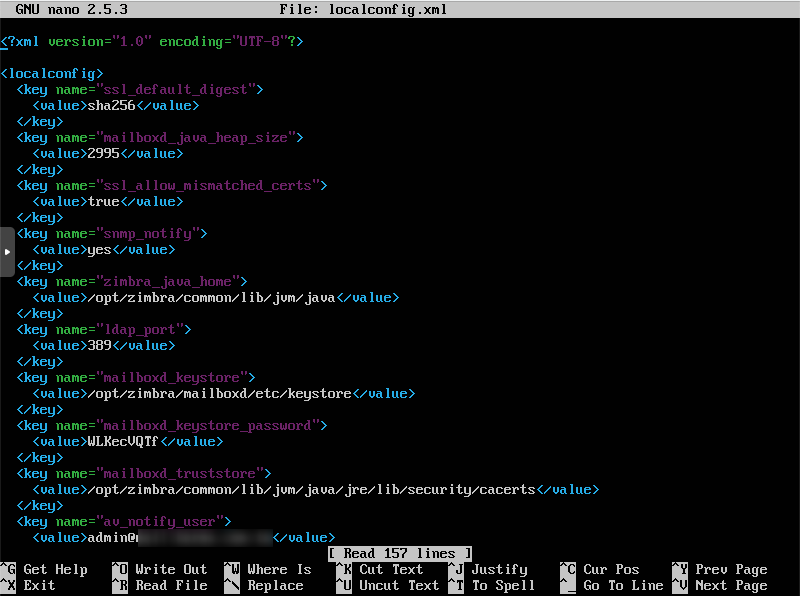Click the mailboxd_keystore key name
This screenshot has width=800, height=596.
171,378
